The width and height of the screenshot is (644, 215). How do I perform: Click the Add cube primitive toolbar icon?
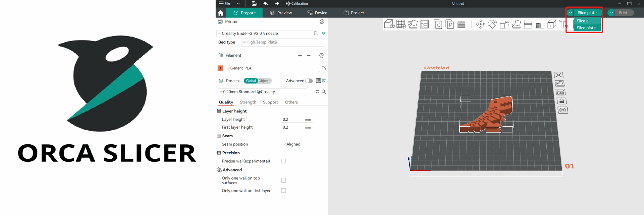(389, 24)
